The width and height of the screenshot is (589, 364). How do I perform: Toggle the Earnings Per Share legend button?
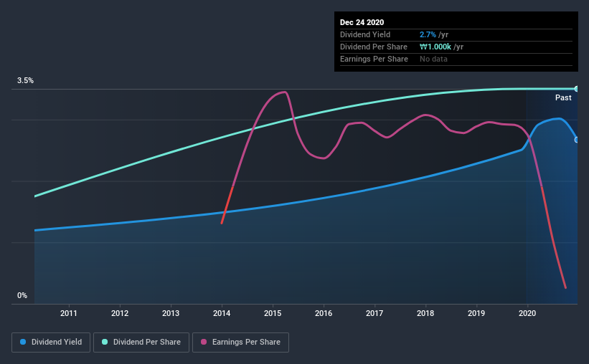tap(240, 343)
